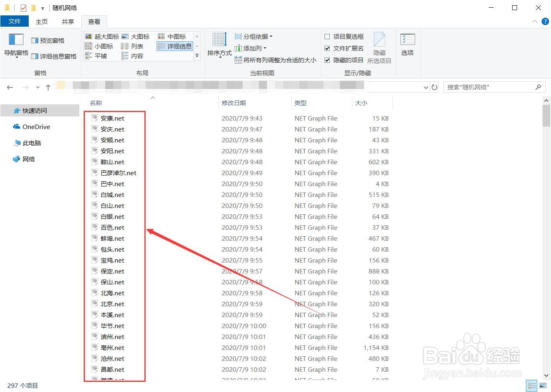Image resolution: width=551 pixels, height=392 pixels.
Task: Select file 鞍山.net
Action: click(112, 162)
